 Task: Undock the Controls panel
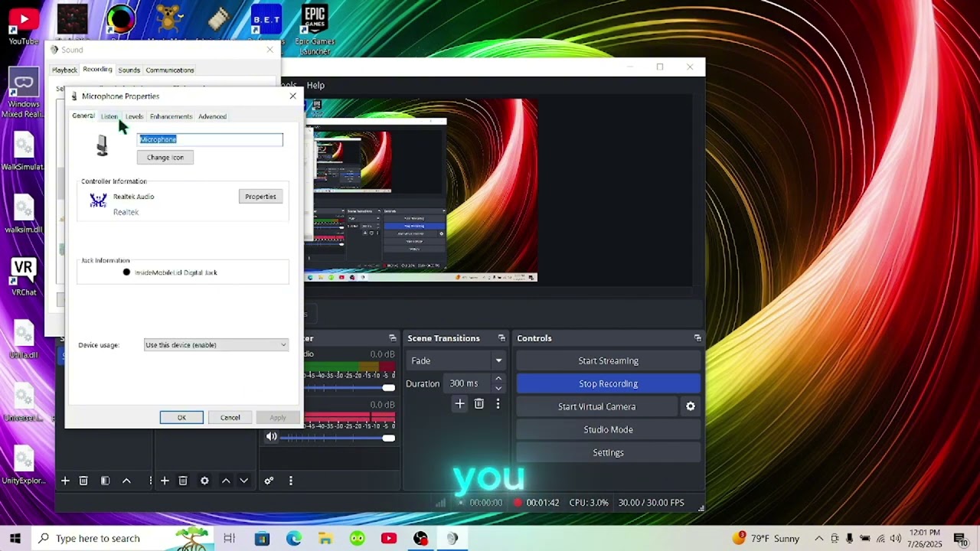click(697, 337)
